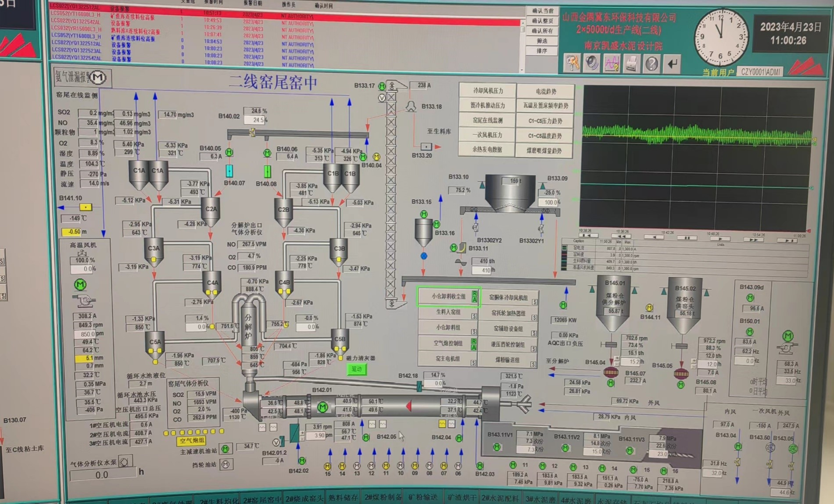Toggle the 窑主电机组 group
This screenshot has width=834, height=504.
pos(448,359)
